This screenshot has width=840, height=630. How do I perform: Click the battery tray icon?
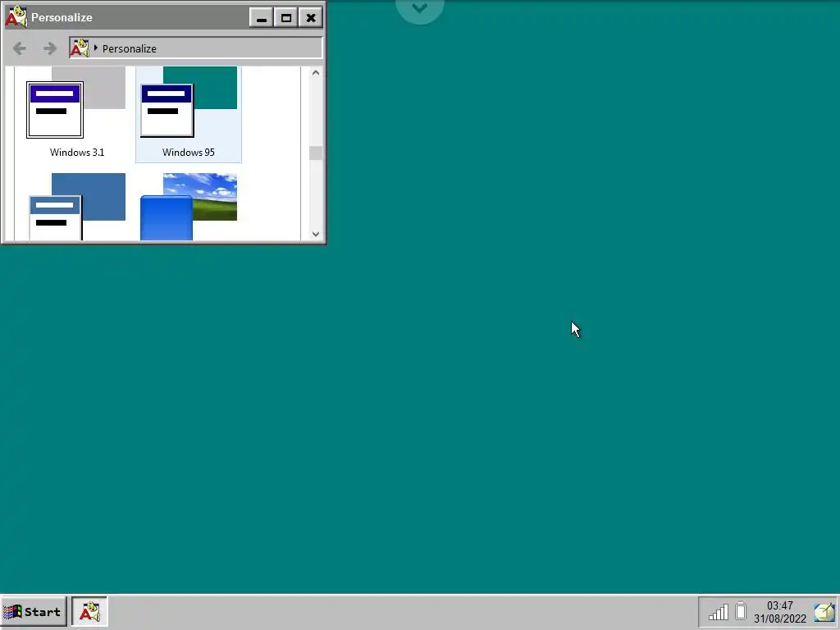(x=741, y=610)
